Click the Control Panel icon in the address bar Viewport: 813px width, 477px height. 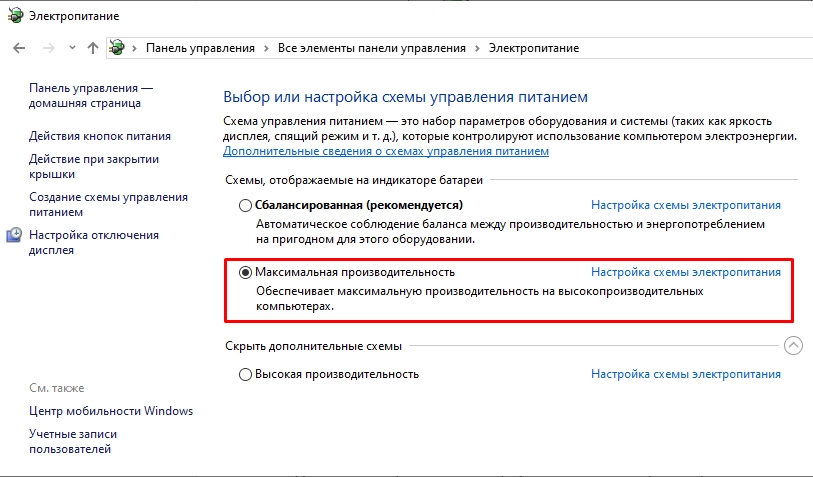pos(117,48)
